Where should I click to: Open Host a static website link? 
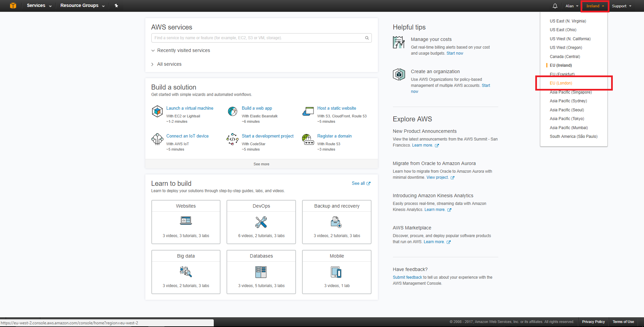(337, 108)
